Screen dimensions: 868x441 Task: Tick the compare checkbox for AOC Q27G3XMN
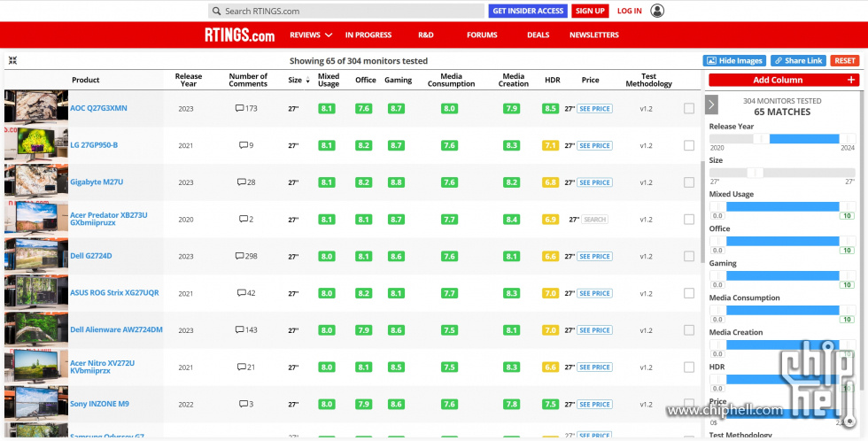pyautogui.click(x=689, y=108)
